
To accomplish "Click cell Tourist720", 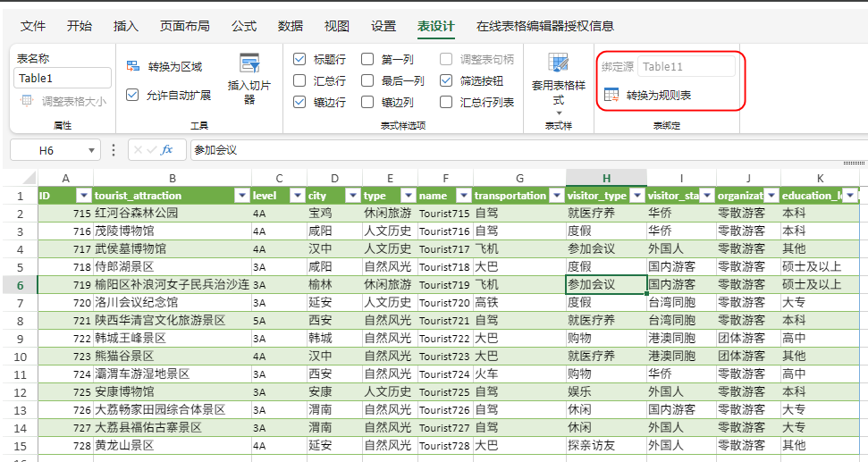I will pos(445,303).
